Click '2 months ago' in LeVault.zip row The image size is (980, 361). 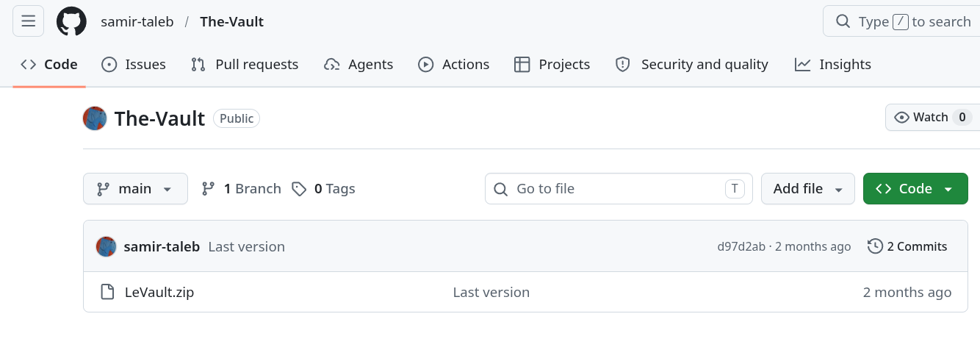(x=907, y=293)
